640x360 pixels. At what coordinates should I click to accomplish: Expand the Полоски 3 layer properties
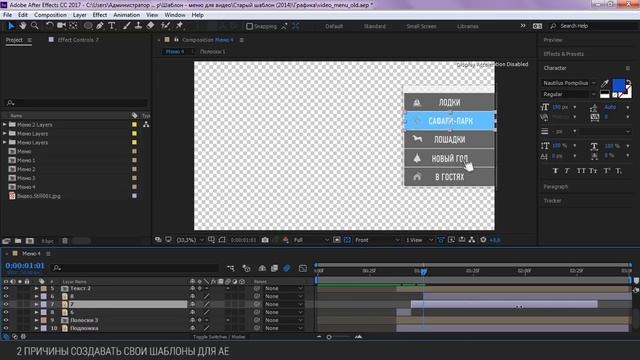click(x=36, y=320)
